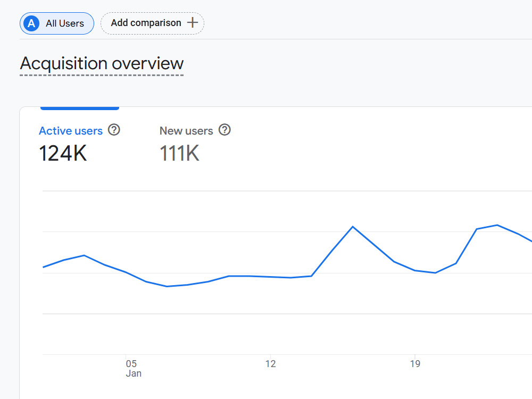Click the chart line peak after 12
The image size is (532, 399).
click(353, 227)
